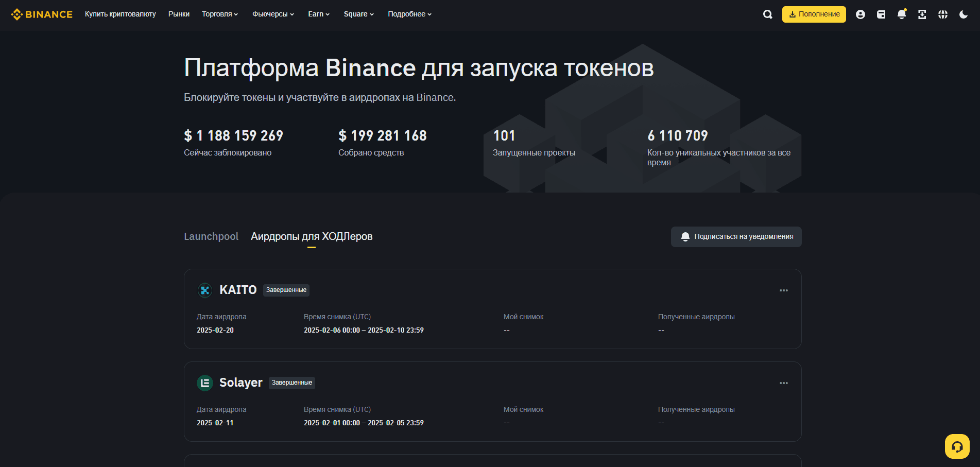Click the KAITO token logo
This screenshot has height=467, width=980.
[x=205, y=290]
